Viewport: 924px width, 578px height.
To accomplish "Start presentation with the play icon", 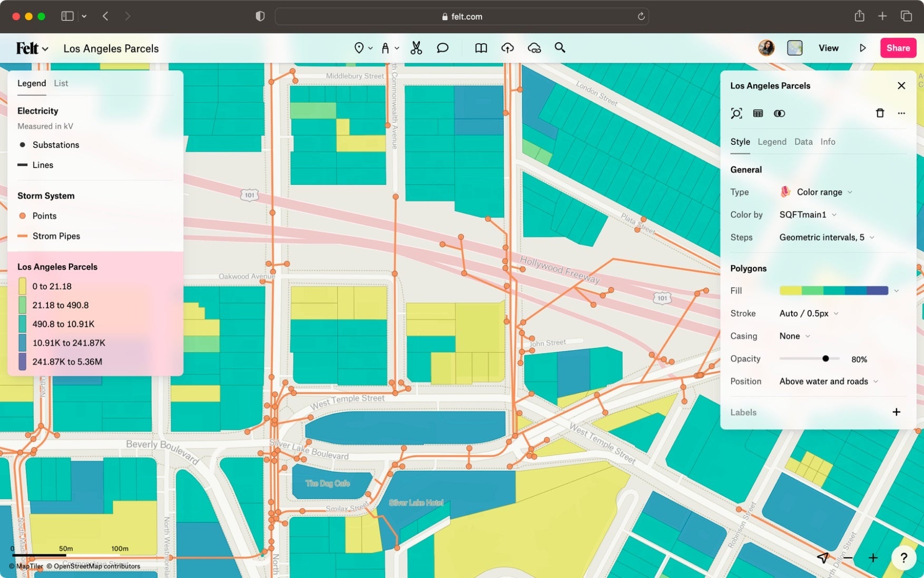I will coord(863,48).
